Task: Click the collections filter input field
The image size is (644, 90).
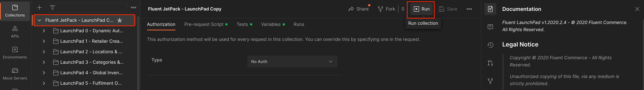Action: [90, 7]
